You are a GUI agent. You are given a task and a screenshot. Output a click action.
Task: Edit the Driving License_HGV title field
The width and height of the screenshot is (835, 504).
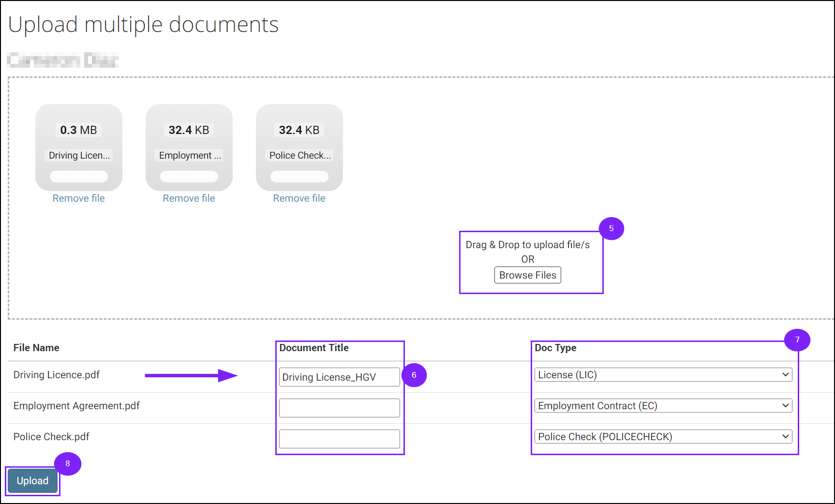(x=339, y=377)
